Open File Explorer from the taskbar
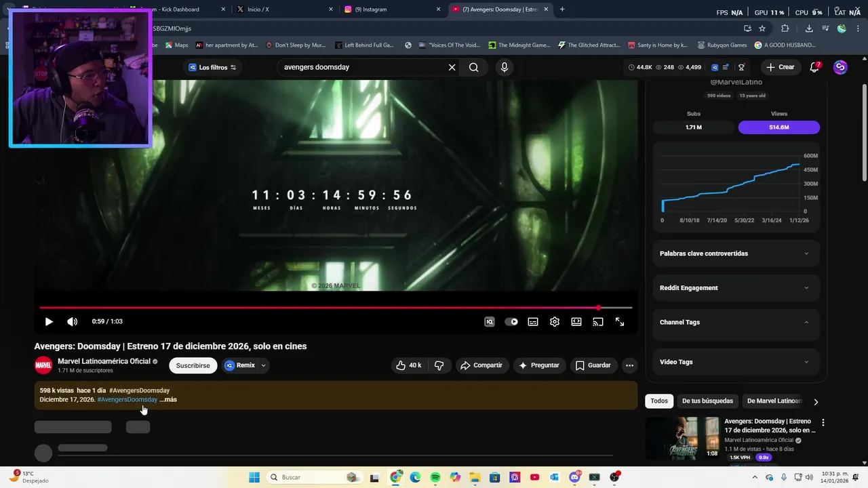 click(x=475, y=477)
